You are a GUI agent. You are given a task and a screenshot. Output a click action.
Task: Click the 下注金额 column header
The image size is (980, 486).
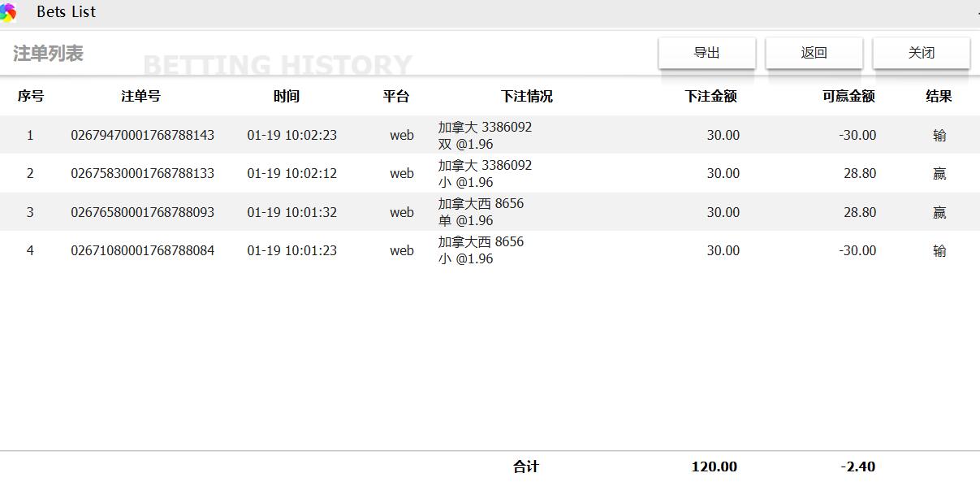(710, 96)
